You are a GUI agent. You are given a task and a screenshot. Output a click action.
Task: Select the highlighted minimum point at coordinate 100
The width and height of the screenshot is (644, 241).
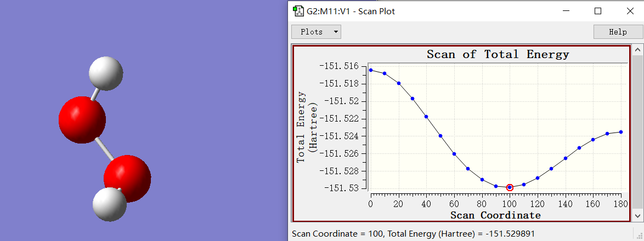coord(510,187)
